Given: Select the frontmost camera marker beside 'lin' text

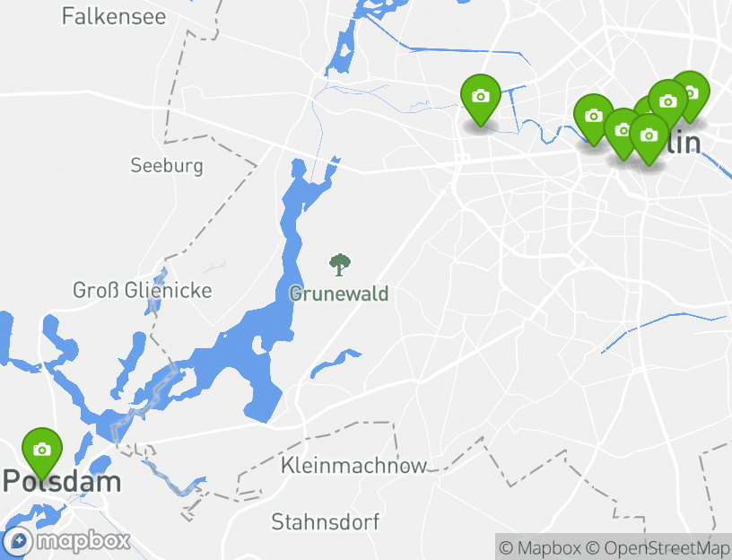Looking at the screenshot, I should (x=649, y=139).
